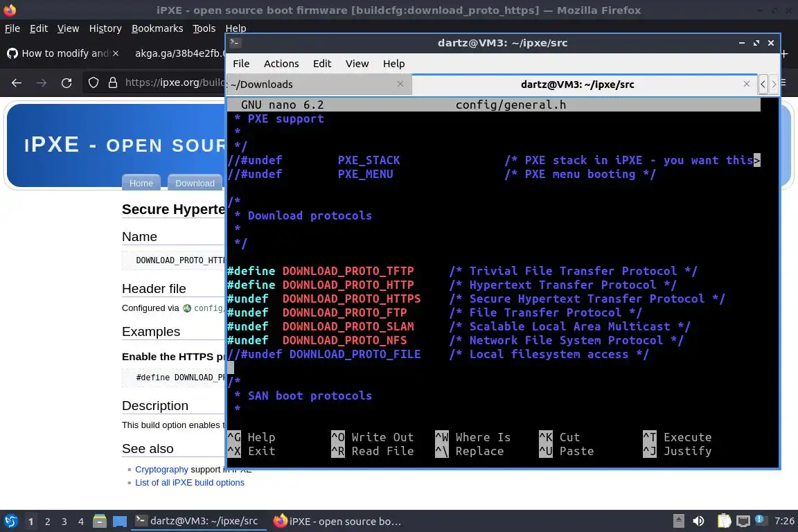Activate the iPXE Firefox taskbar entry

[337, 522]
